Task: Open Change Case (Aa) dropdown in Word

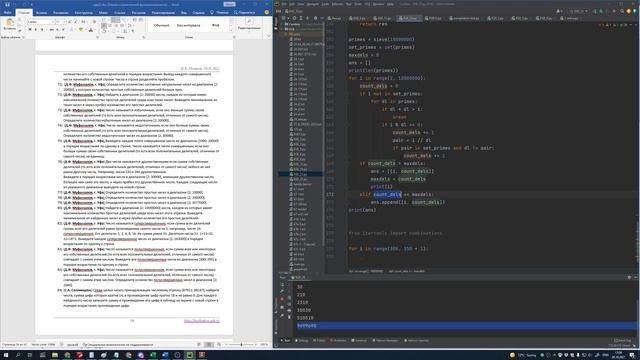Action: 84,22
